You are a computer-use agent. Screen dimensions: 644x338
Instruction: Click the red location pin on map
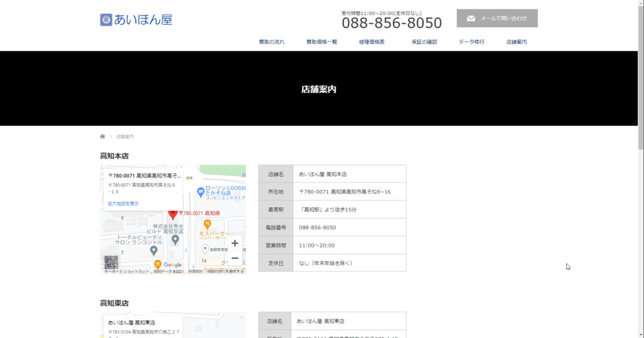pyautogui.click(x=173, y=214)
